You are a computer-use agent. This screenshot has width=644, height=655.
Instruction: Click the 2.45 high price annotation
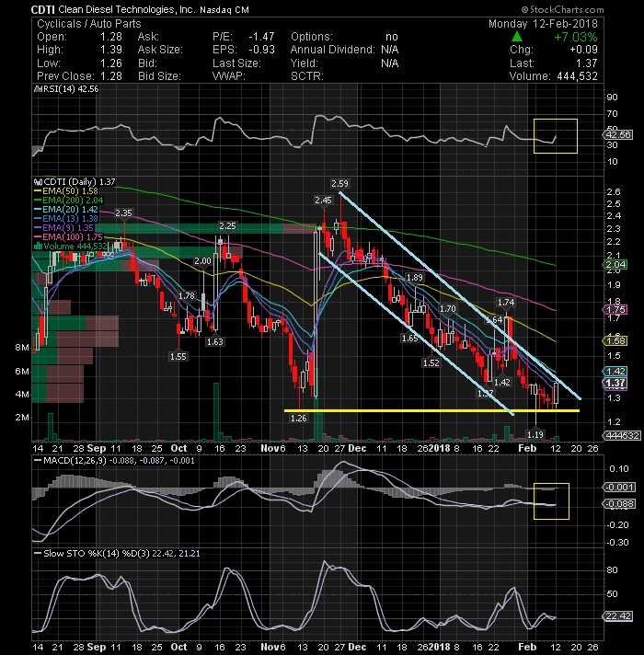coord(323,201)
